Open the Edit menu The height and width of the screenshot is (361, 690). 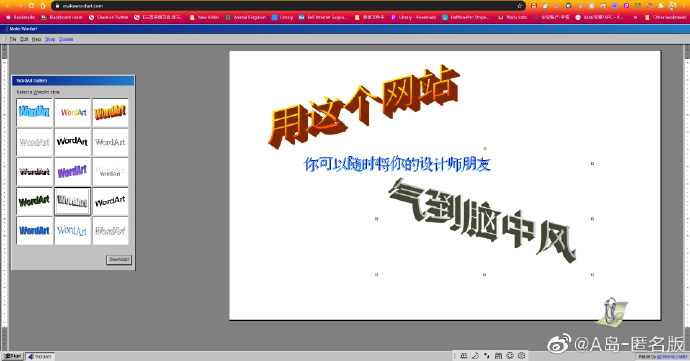pyautogui.click(x=24, y=39)
